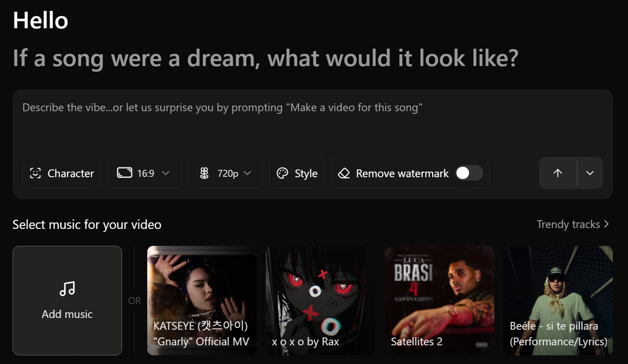This screenshot has height=364, width=628.
Task: Expand the 16:9 aspect ratio dropdown
Action: tap(165, 173)
